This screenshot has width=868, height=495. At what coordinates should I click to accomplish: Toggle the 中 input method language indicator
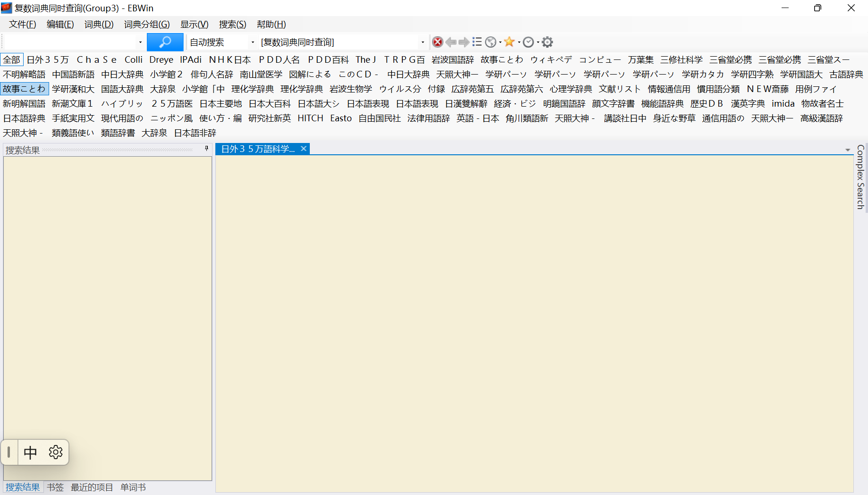(x=30, y=453)
